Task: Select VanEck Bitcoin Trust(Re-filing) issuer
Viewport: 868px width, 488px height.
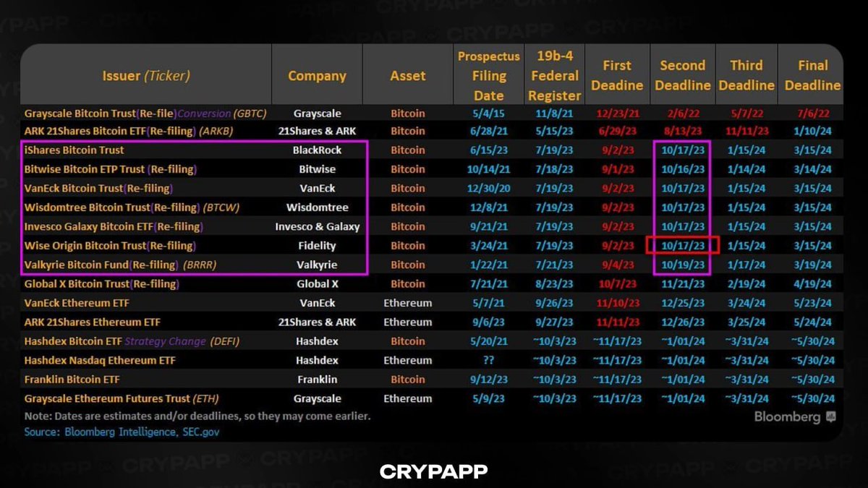Action: (x=98, y=189)
